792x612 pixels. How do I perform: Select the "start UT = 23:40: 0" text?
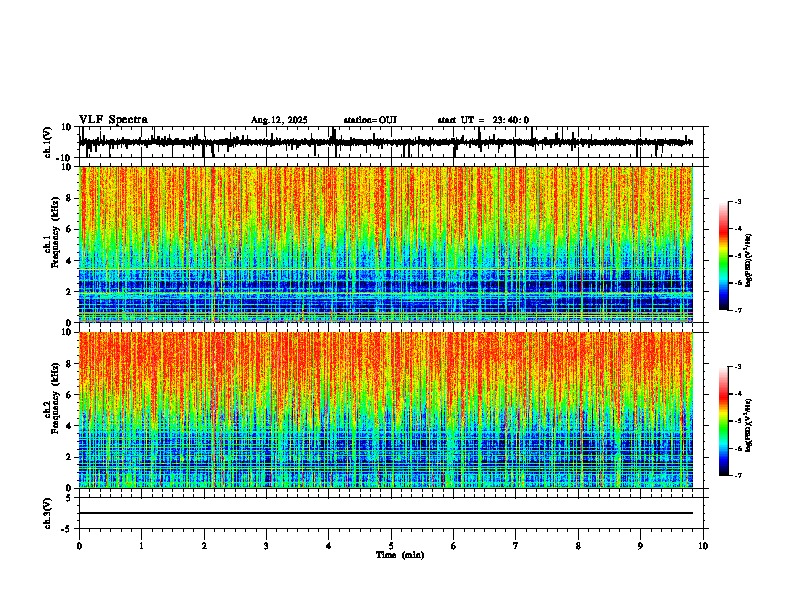click(483, 120)
